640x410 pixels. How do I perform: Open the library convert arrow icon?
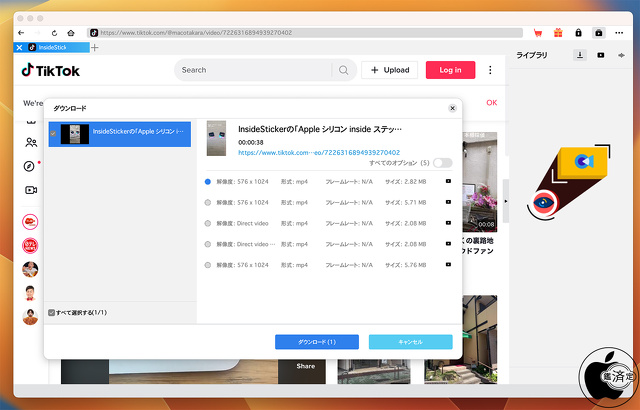point(621,55)
